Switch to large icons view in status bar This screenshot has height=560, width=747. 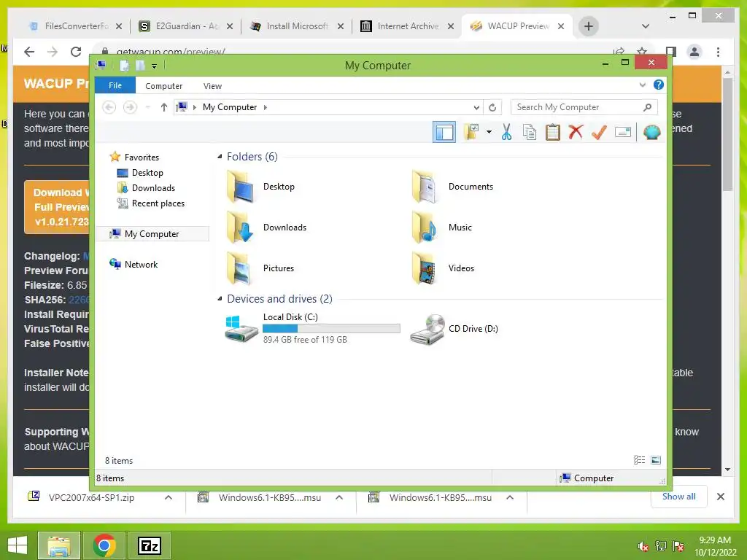click(656, 459)
